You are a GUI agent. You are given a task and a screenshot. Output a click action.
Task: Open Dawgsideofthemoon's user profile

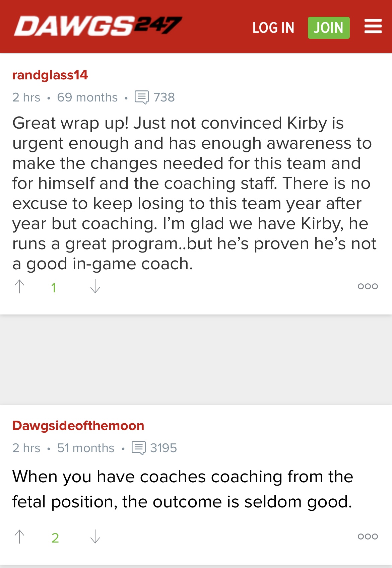point(78,426)
